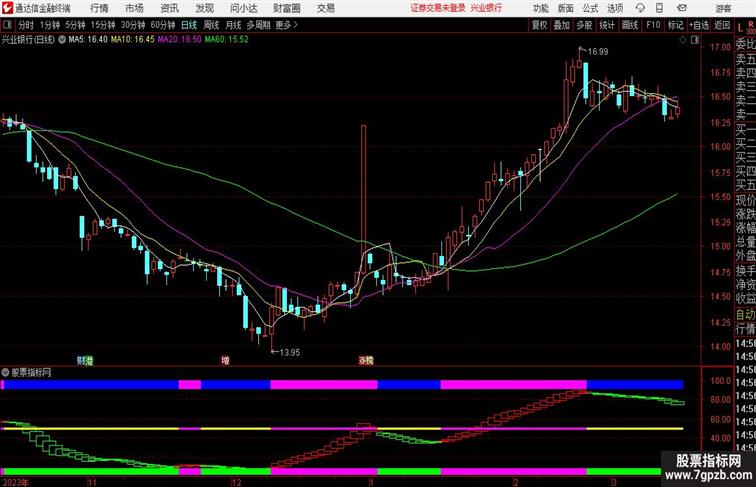Image resolution: width=756 pixels, height=487 pixels.
Task: Open the 财富圈 menu
Action: point(287,8)
